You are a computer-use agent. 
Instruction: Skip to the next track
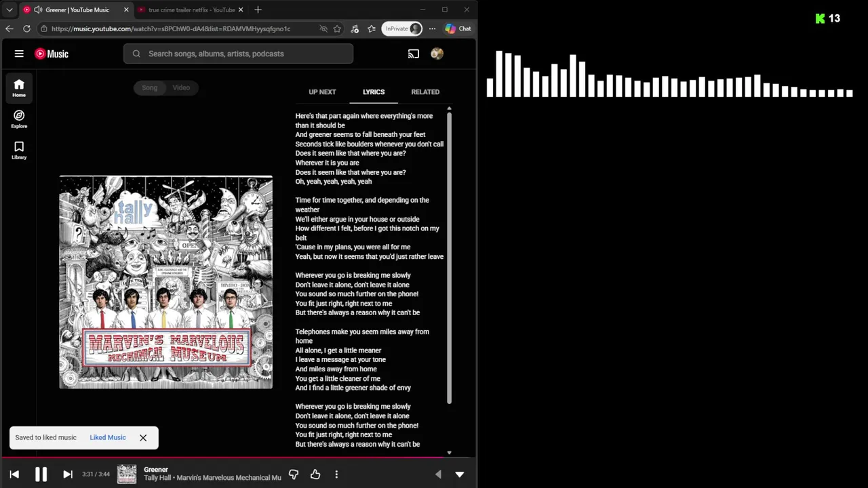[67, 474]
